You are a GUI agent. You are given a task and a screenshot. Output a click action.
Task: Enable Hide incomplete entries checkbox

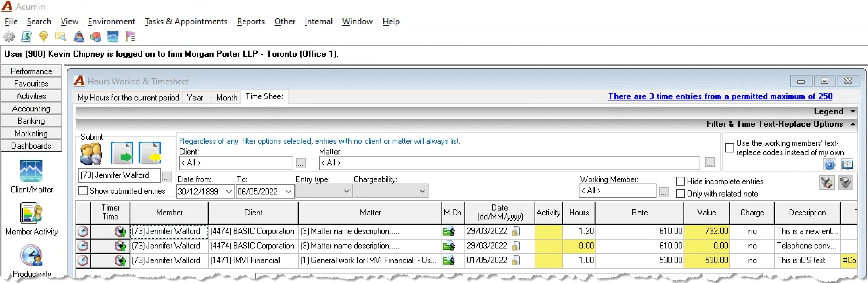coord(680,181)
